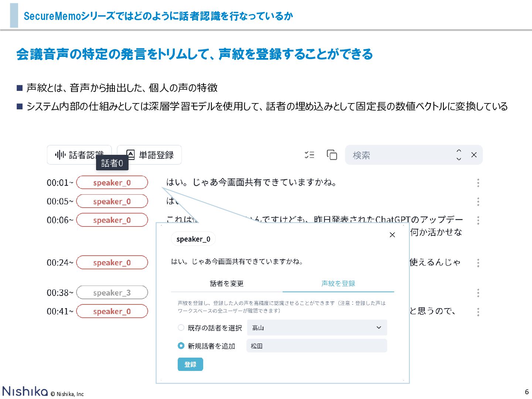This screenshot has width=532, height=399.
Task: Click the 00:38 timestamp
Action: click(59, 293)
